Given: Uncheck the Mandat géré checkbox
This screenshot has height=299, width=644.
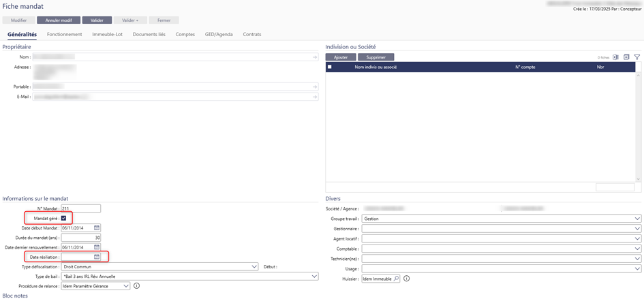Looking at the screenshot, I should (64, 218).
